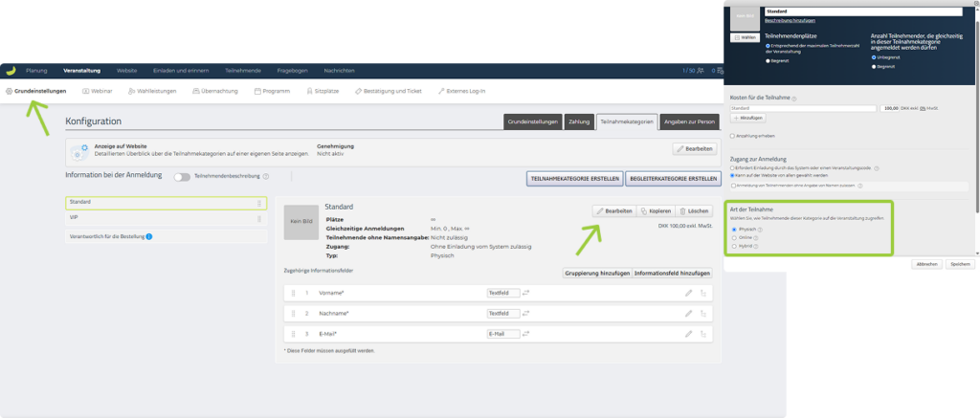Screen dimensions: 980x418
Task: Switch to the Angaben zur Person tab
Action: pyautogui.click(x=689, y=121)
